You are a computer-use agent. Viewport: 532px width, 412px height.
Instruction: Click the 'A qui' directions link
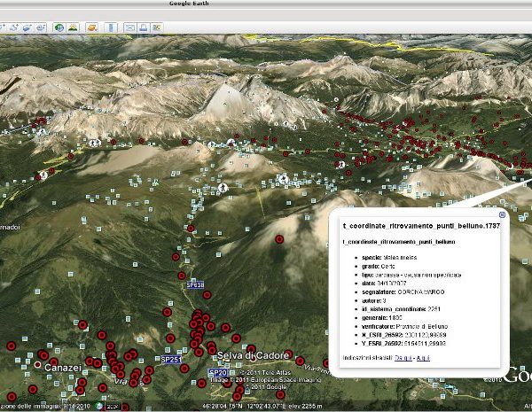pos(424,356)
